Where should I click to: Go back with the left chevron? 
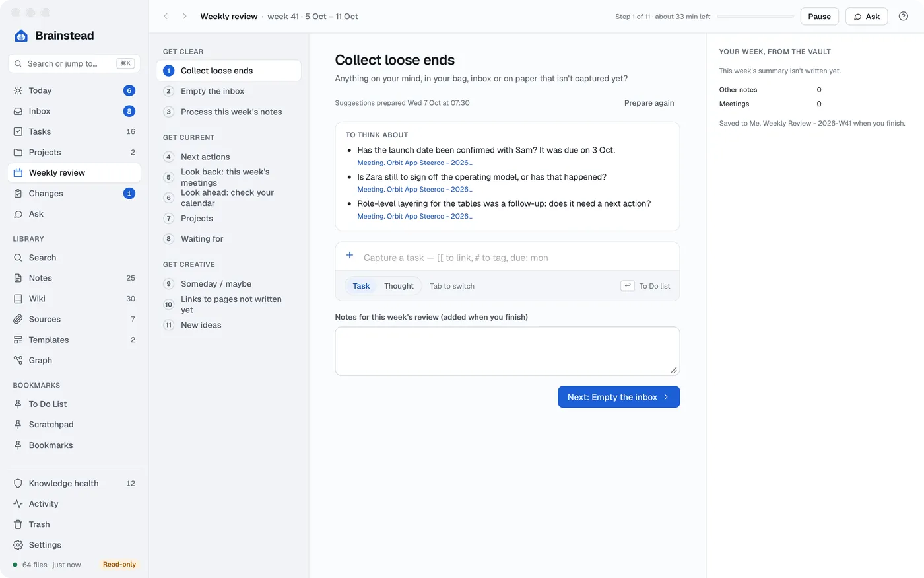(x=166, y=17)
